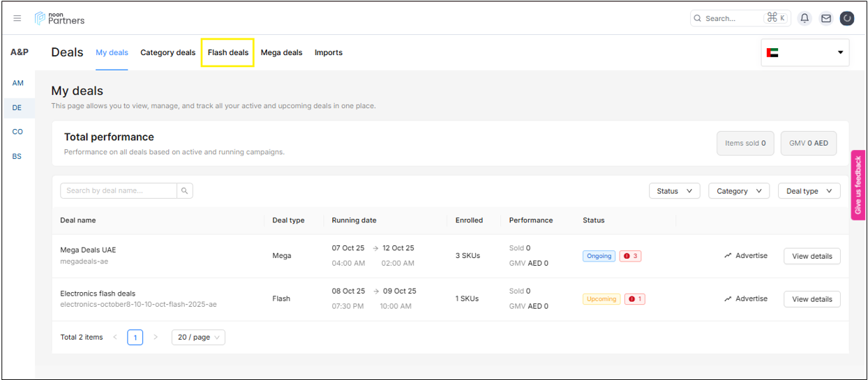
Task: Change the 20 / page size selector
Action: pyautogui.click(x=198, y=337)
